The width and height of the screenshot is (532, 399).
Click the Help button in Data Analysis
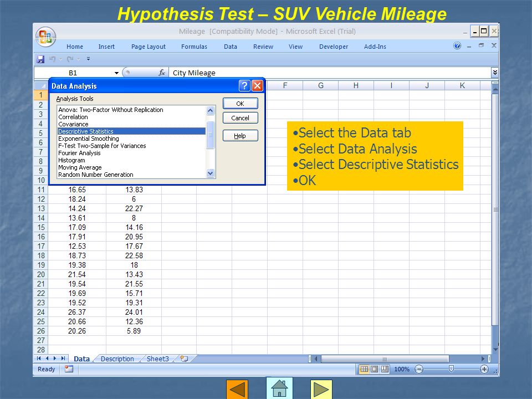pyautogui.click(x=240, y=136)
